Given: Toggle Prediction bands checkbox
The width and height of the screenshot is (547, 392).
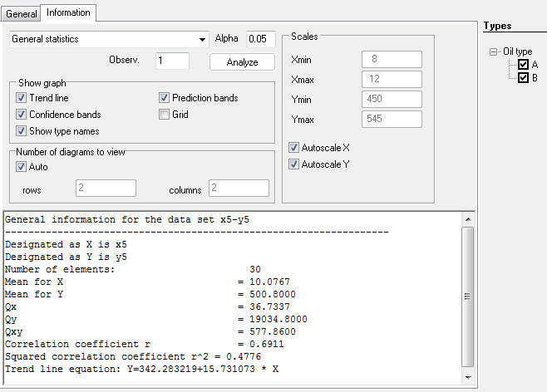Looking at the screenshot, I should [165, 98].
